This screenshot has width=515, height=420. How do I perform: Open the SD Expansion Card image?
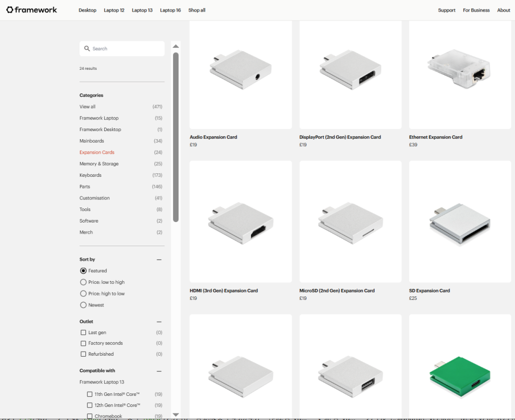[460, 222]
